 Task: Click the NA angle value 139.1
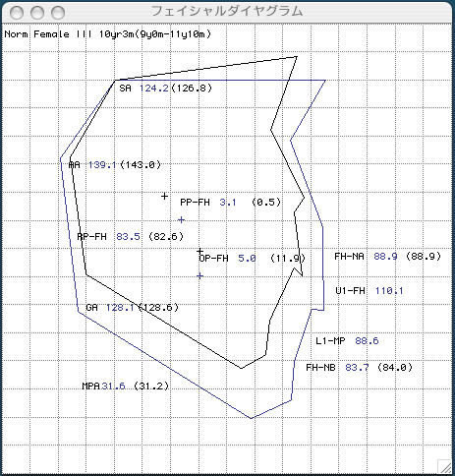[102, 164]
